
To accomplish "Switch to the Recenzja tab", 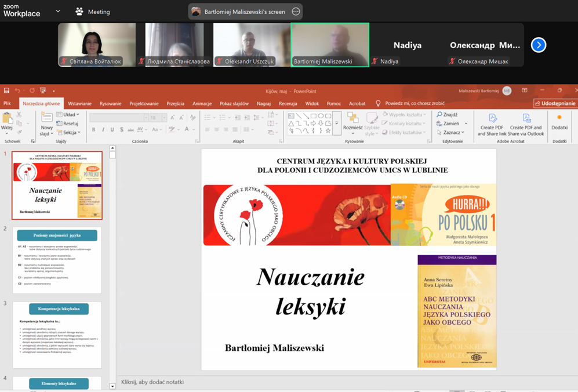I will [288, 104].
